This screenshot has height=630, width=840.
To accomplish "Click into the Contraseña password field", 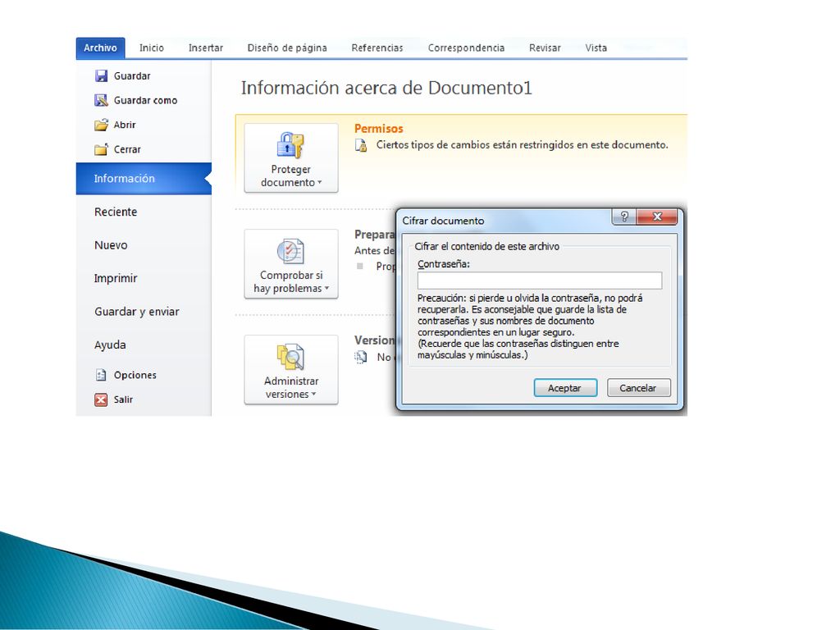I will click(540, 281).
